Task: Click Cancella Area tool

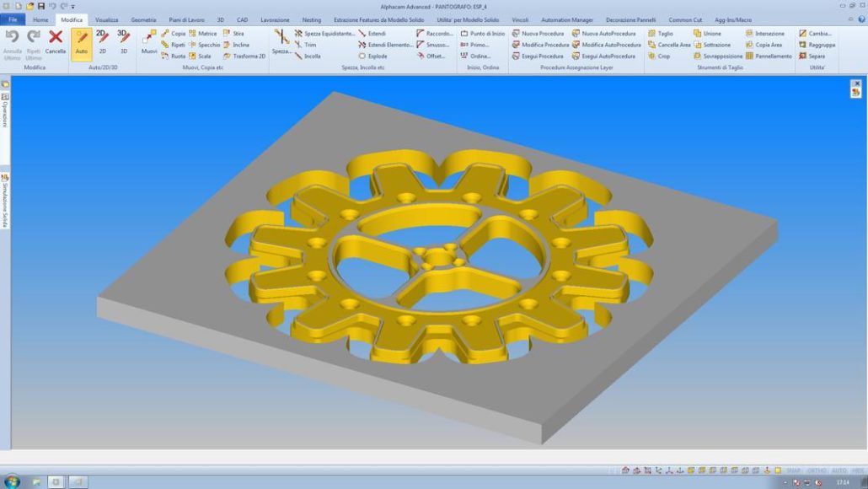Action: 669,45
